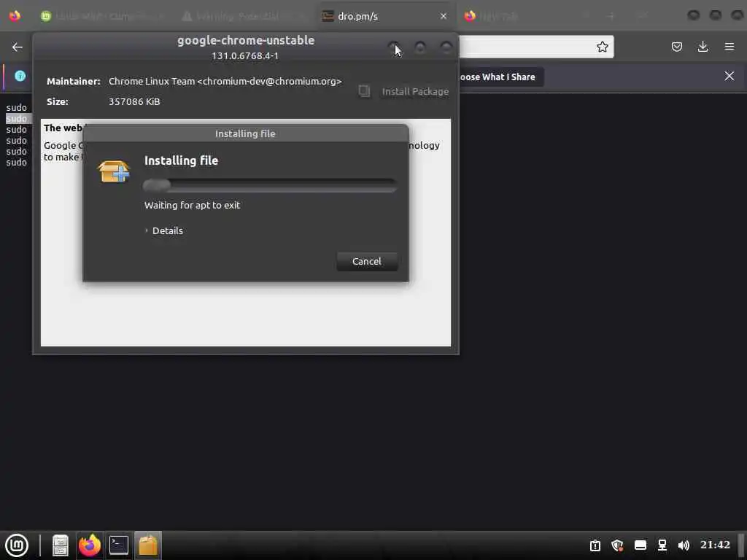
Task: Switch to the Linux Mint tab
Action: (102, 16)
